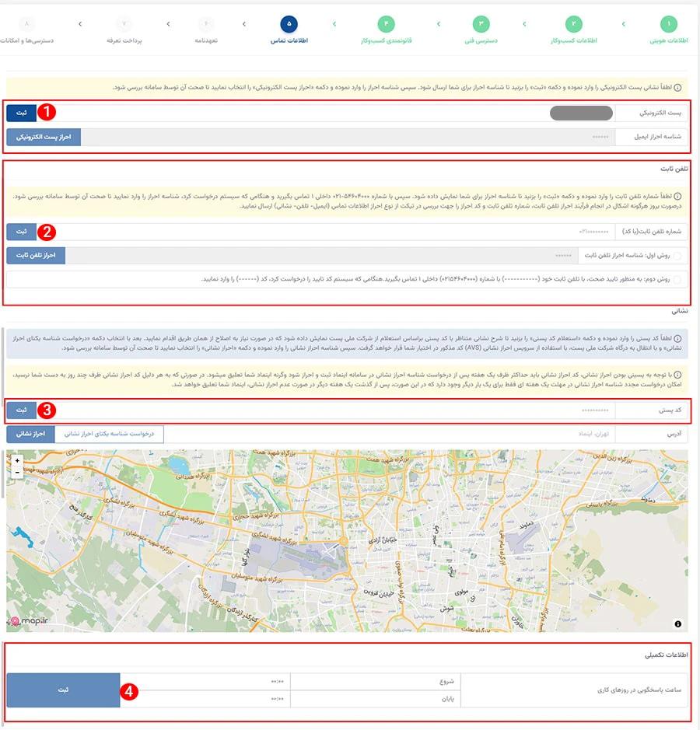Select current step 5 اطلاعات تماس
Image resolution: width=700 pixels, height=730 pixels.
click(289, 30)
